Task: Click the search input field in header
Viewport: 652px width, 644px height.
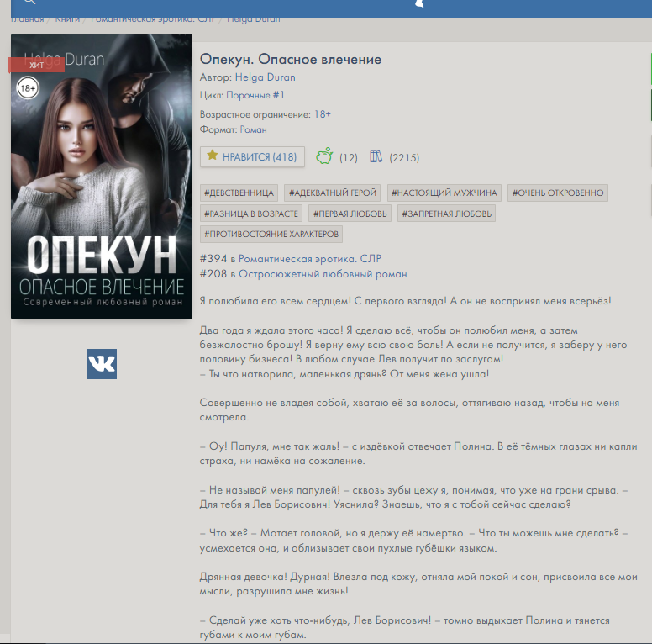Action: coord(124,3)
